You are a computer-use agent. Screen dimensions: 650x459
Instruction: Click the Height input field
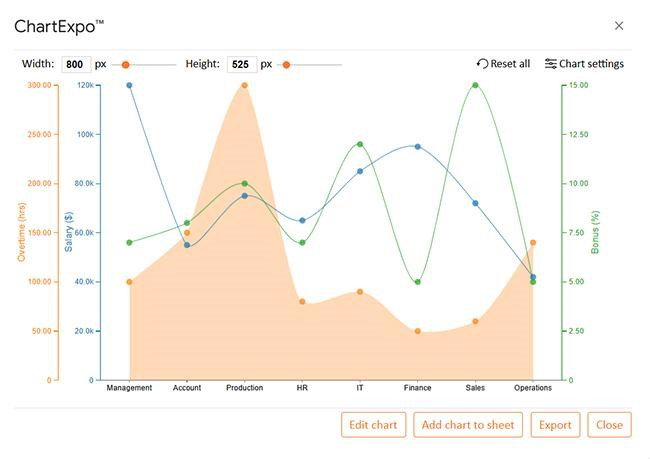point(242,64)
